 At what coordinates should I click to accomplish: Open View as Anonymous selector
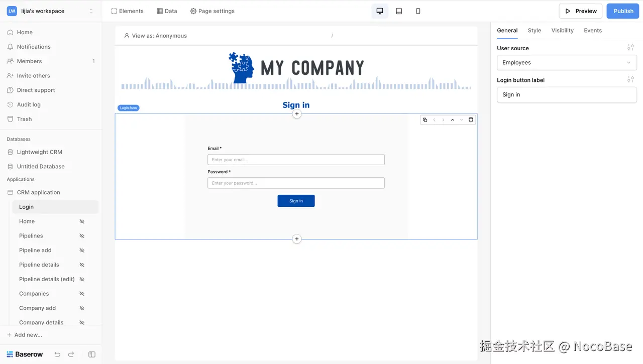(155, 36)
